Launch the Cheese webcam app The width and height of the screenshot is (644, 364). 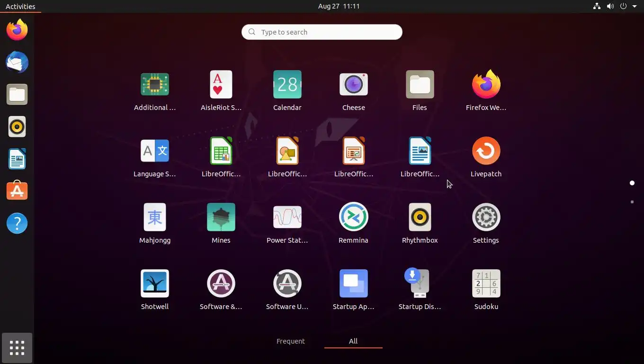coord(354,85)
